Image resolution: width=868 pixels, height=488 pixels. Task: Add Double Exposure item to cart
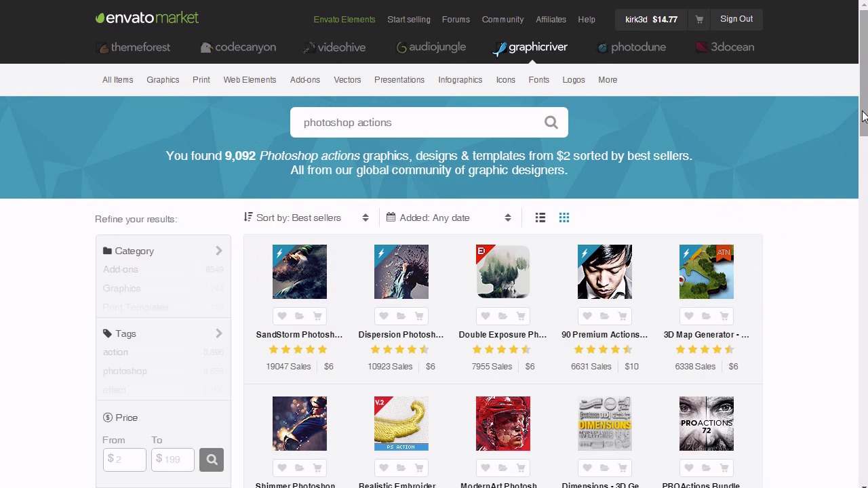pyautogui.click(x=520, y=316)
